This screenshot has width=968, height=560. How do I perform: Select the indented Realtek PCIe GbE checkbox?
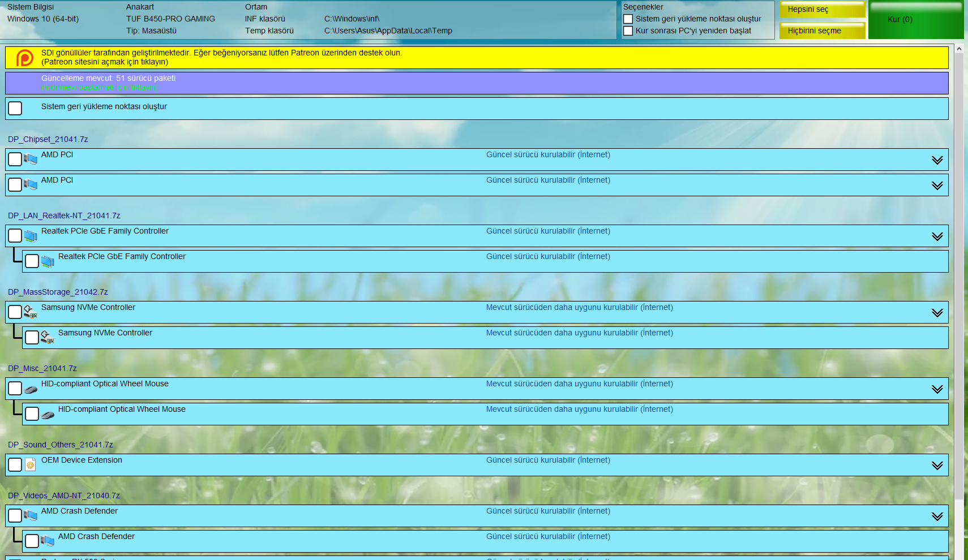tap(32, 261)
